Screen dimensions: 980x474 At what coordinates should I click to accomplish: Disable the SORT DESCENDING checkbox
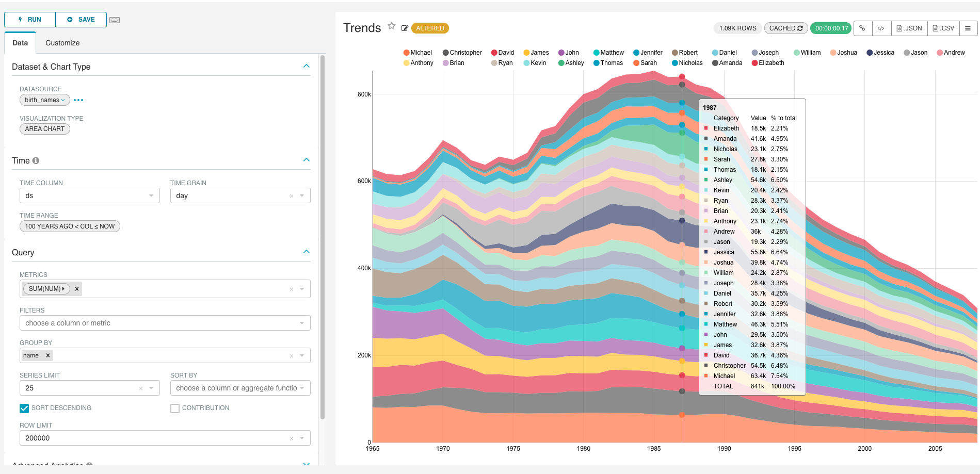pos(24,408)
